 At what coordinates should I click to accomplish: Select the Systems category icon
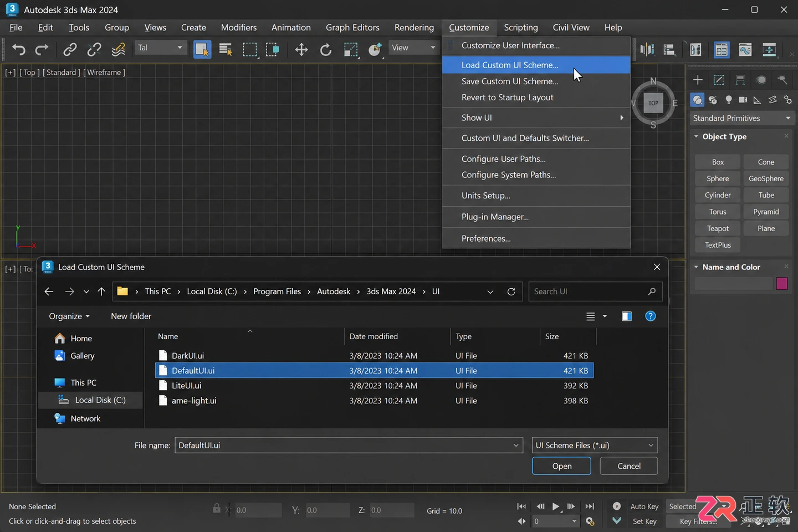(x=787, y=100)
